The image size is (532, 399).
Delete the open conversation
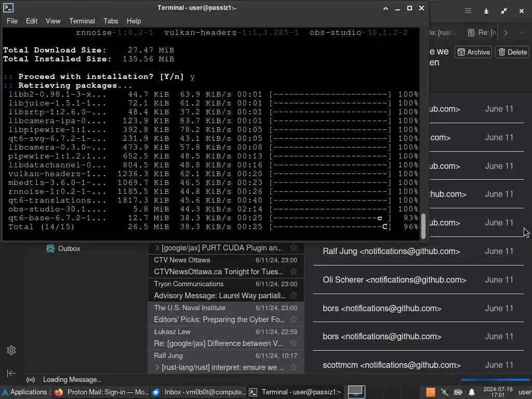pos(512,52)
